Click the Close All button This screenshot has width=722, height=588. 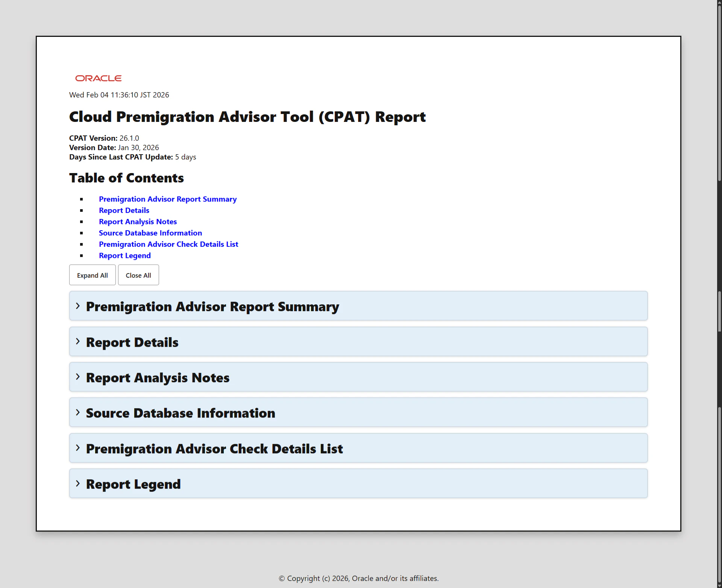point(138,275)
